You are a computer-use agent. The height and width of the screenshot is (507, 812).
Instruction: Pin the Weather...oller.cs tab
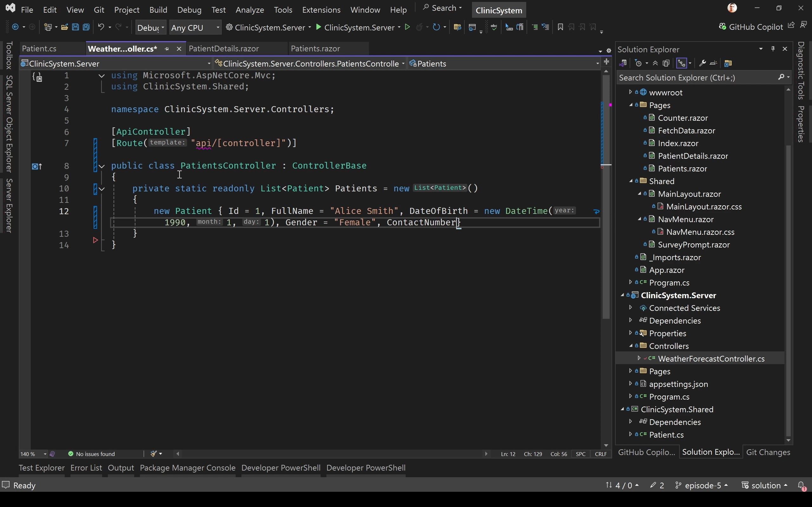167,48
